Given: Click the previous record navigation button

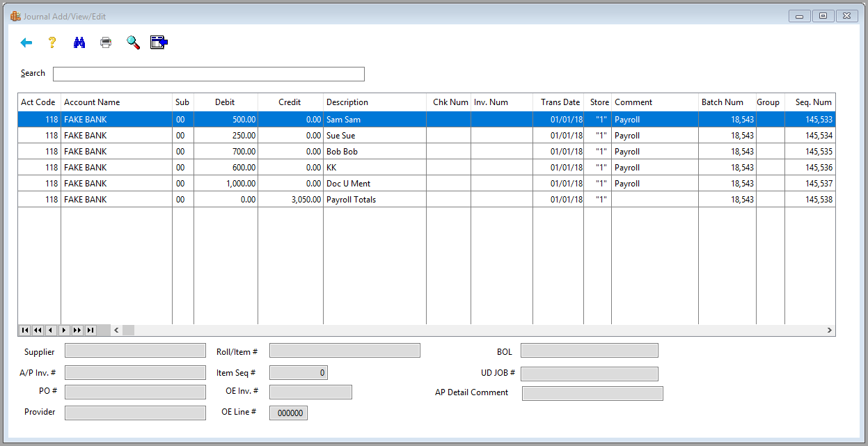Looking at the screenshot, I should pos(51,330).
